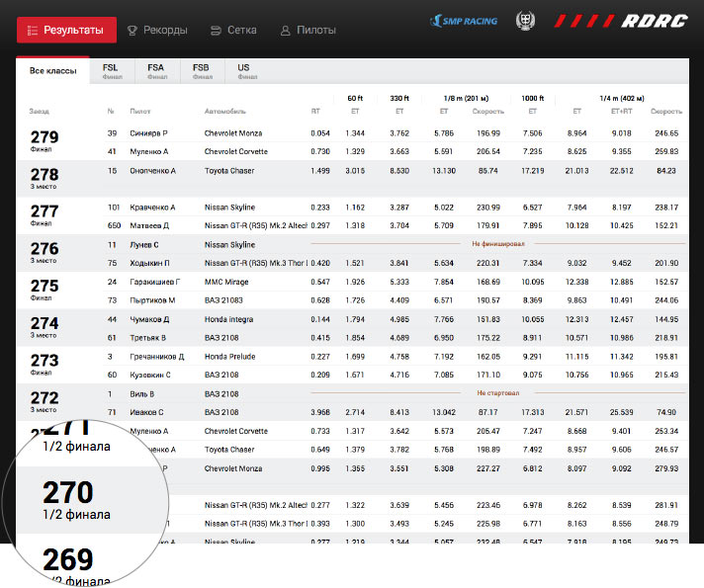
Task: Select the US Финал tab
Action: (x=245, y=71)
